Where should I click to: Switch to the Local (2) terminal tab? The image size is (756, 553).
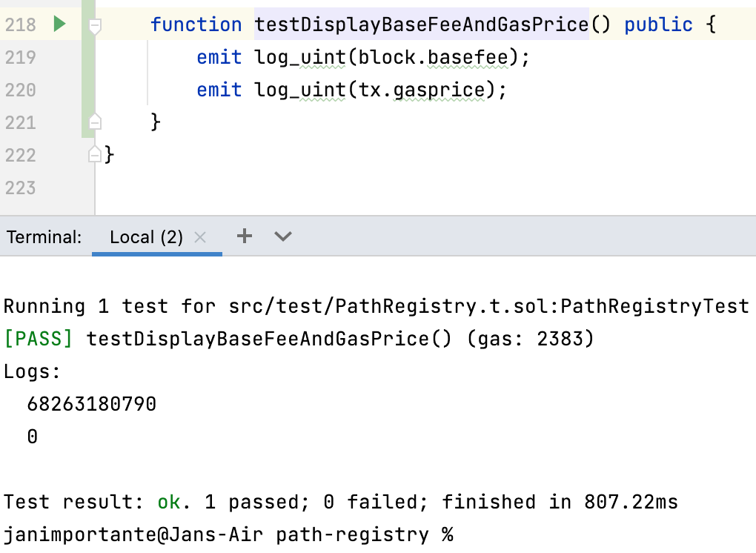point(145,237)
